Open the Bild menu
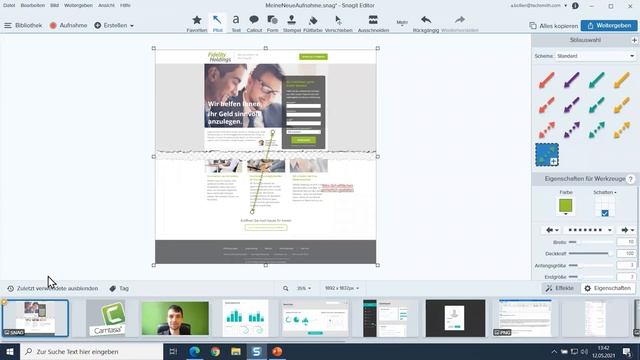The image size is (640, 360). [55, 5]
